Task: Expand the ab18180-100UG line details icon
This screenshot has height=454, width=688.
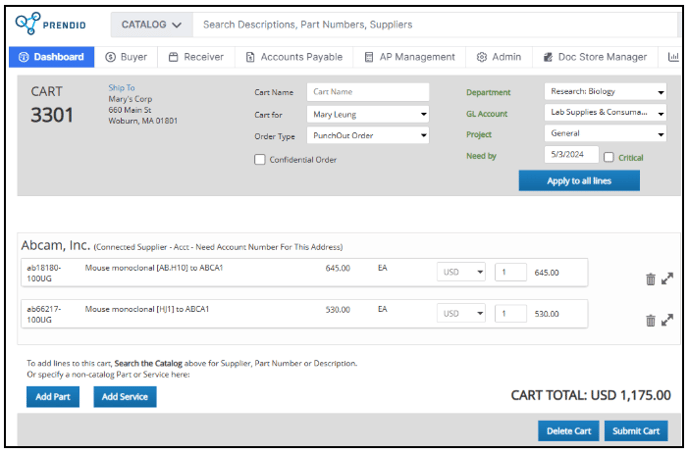Action: [667, 279]
